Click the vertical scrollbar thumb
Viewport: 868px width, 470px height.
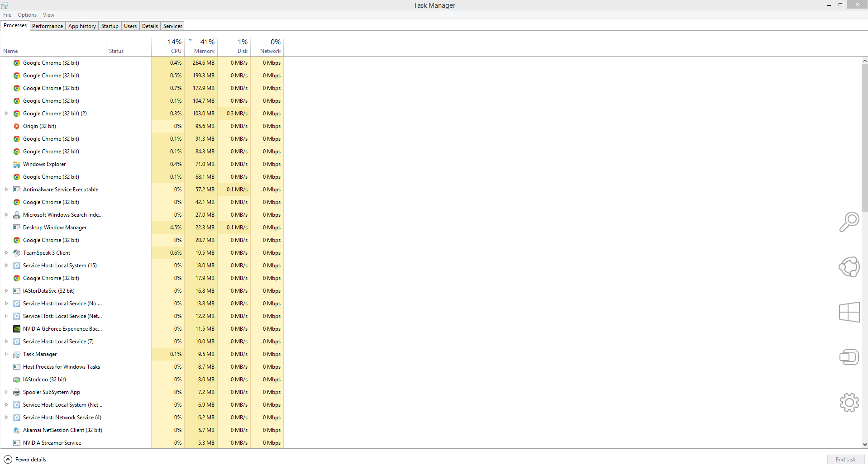(x=865, y=138)
